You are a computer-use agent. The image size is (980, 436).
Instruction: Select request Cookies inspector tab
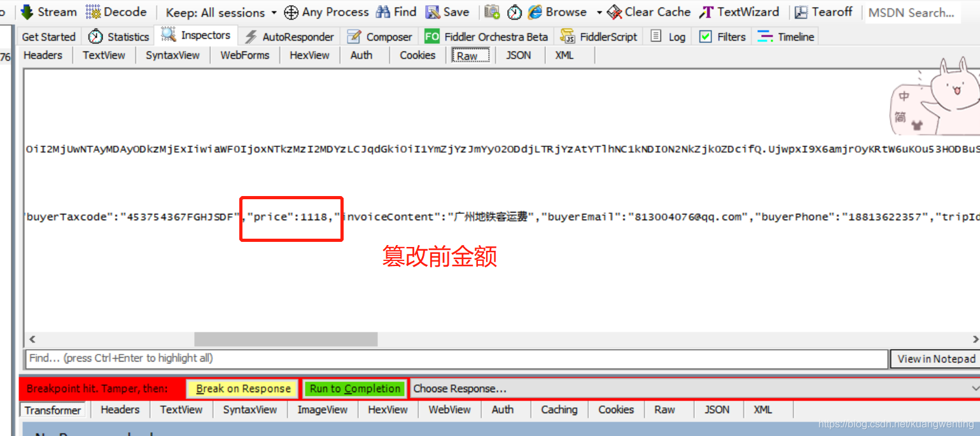417,55
